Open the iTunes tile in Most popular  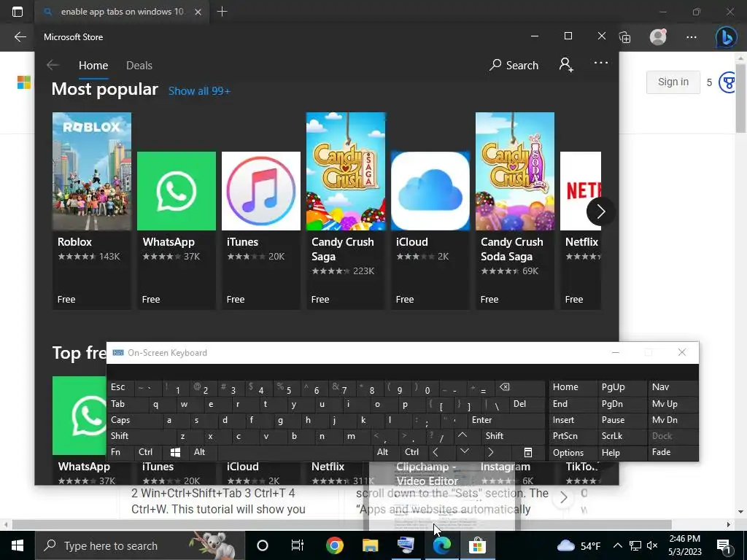[x=261, y=230]
